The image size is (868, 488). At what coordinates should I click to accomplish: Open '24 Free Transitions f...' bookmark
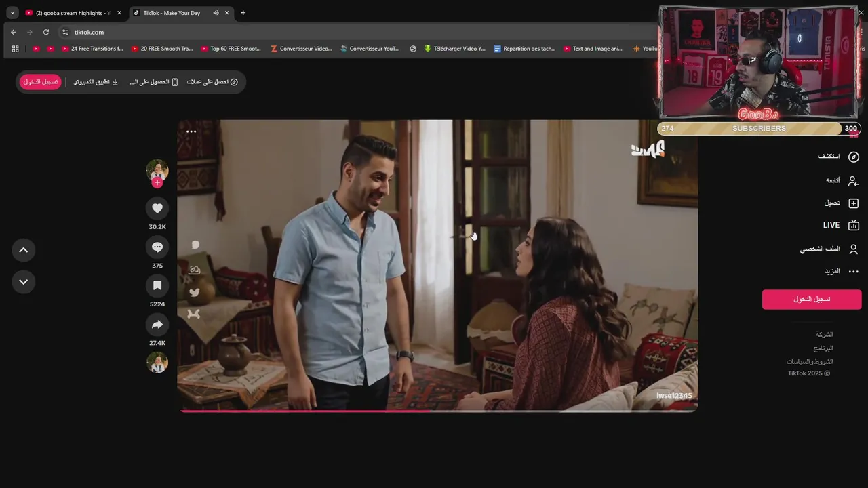pos(92,49)
